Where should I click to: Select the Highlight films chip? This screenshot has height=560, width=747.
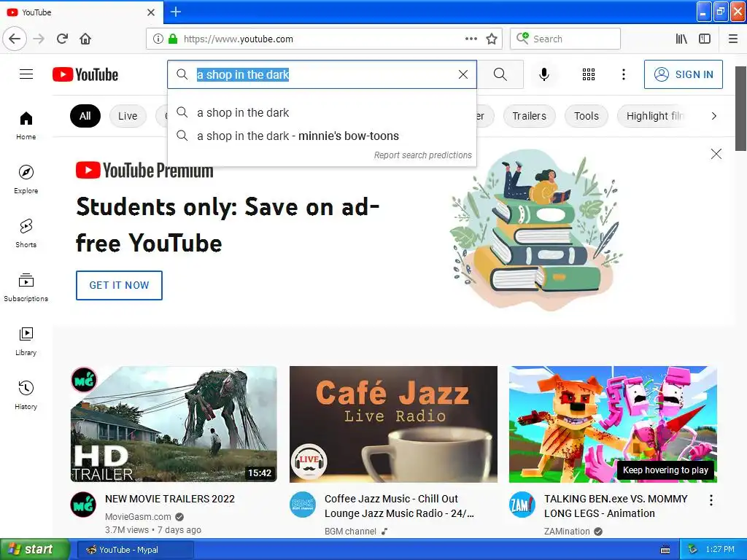point(654,116)
